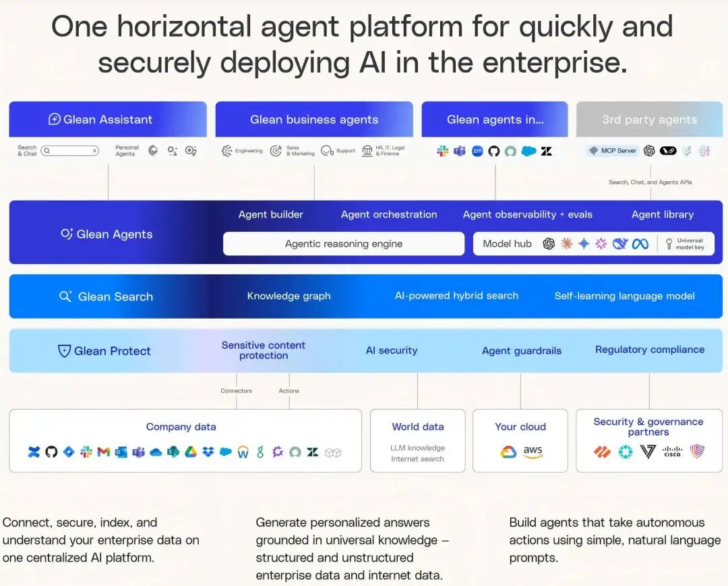
Task: Click the Regulatory compliance text
Action: pyautogui.click(x=650, y=350)
